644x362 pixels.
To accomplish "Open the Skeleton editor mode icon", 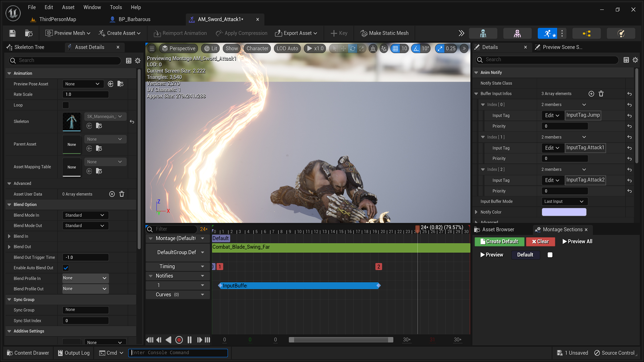I will click(483, 33).
